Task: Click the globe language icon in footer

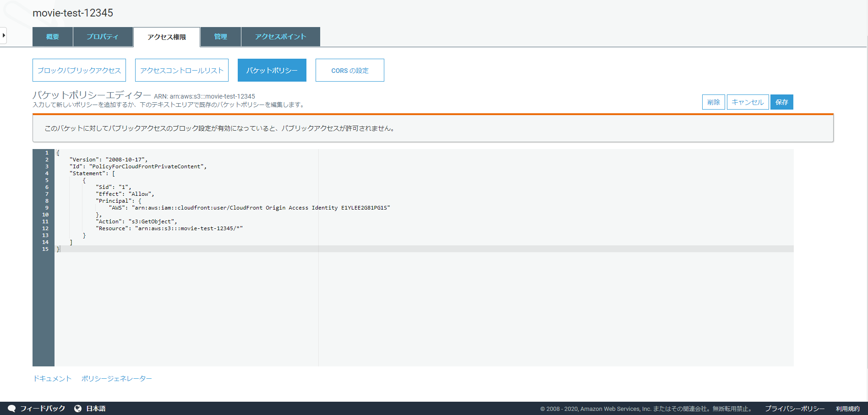Action: point(79,408)
